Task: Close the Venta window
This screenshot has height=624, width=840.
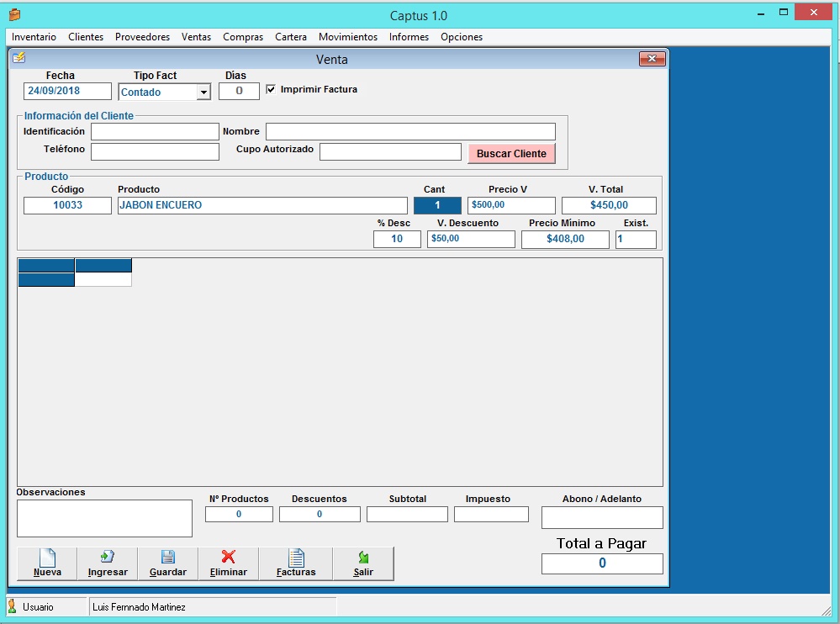Action: coord(652,59)
